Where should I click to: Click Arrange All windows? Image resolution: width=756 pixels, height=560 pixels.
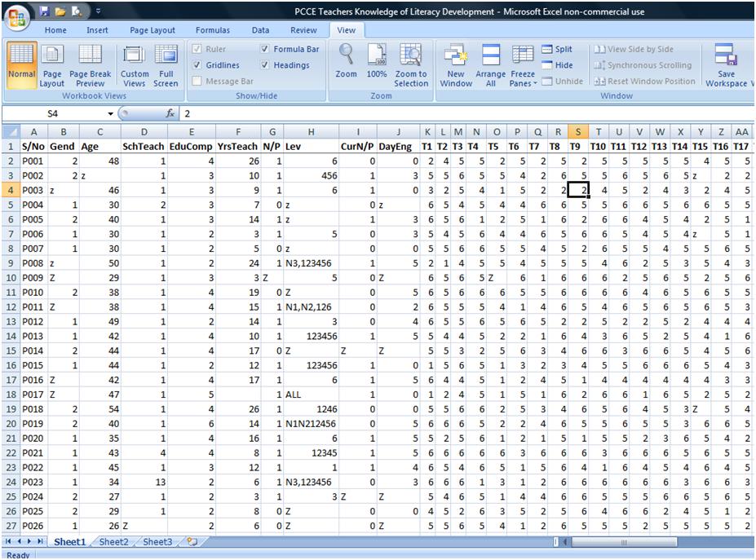pos(490,65)
